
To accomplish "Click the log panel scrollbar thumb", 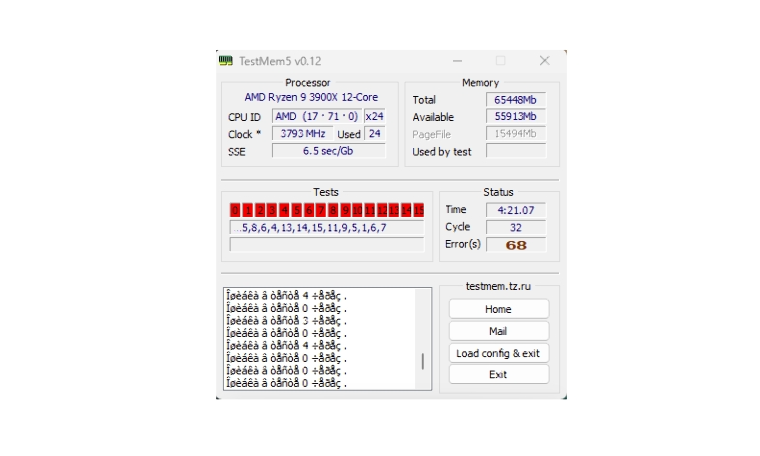I will (x=423, y=362).
